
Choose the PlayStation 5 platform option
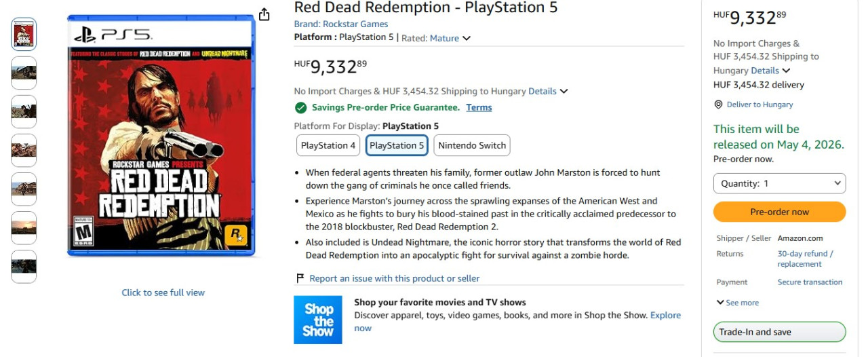397,145
